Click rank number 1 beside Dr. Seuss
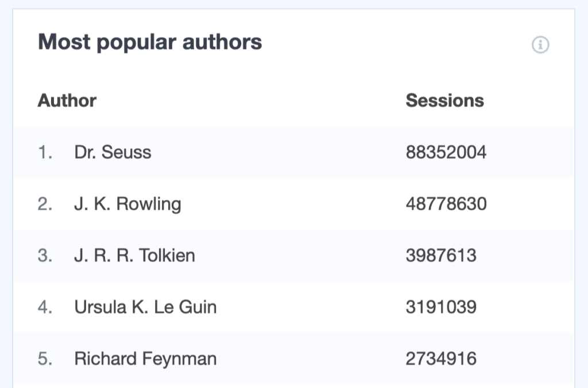This screenshot has width=588, height=388. tap(45, 152)
